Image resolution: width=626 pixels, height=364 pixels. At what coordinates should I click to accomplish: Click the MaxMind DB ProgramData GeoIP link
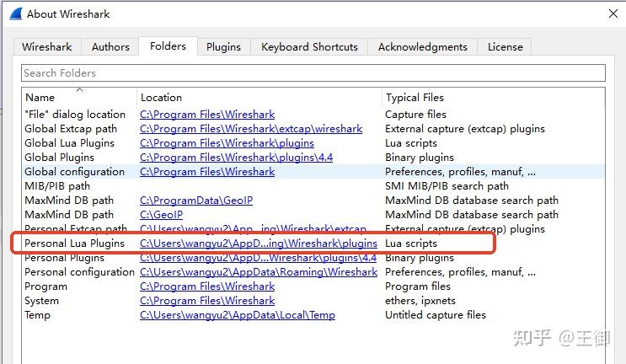point(196,201)
